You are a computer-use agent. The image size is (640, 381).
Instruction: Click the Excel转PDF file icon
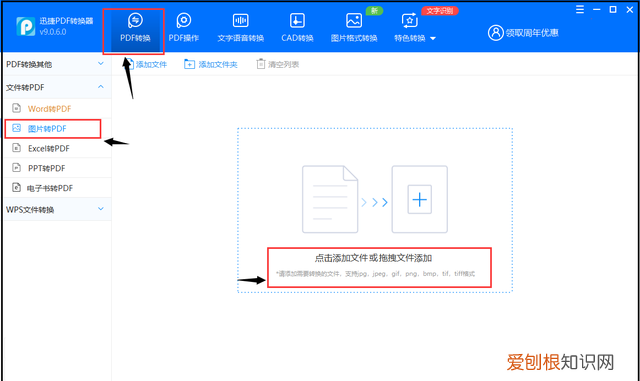[x=16, y=148]
